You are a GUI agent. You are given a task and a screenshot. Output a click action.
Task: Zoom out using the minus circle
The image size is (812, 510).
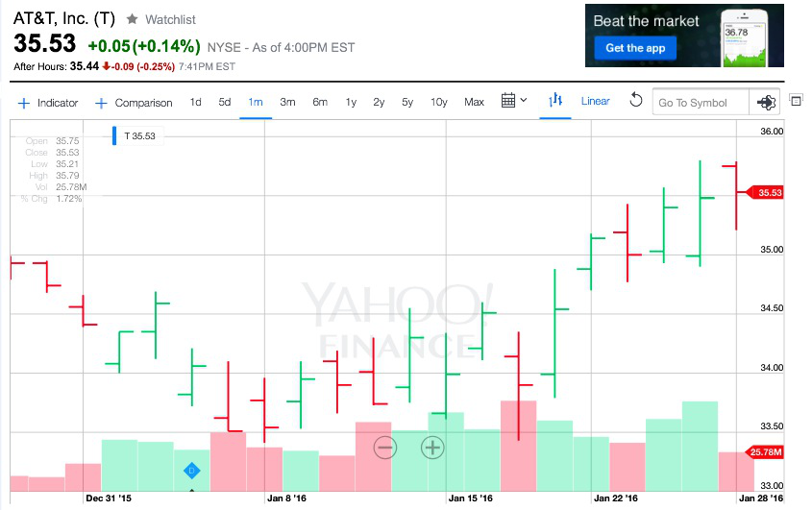click(385, 447)
